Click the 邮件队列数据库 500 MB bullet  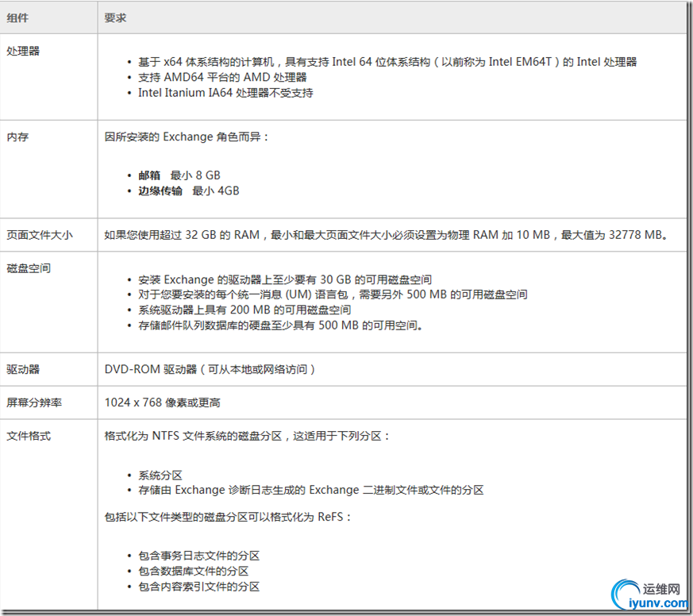pos(280,325)
